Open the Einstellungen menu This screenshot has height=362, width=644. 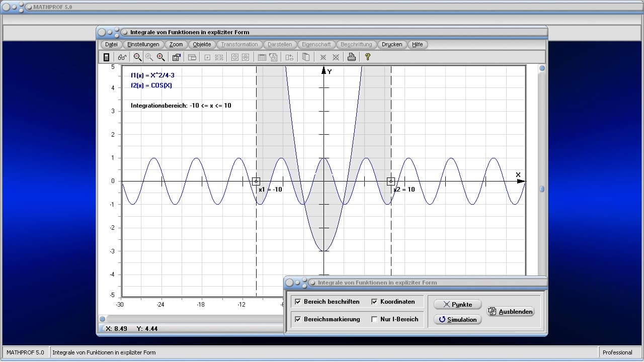[x=143, y=44]
